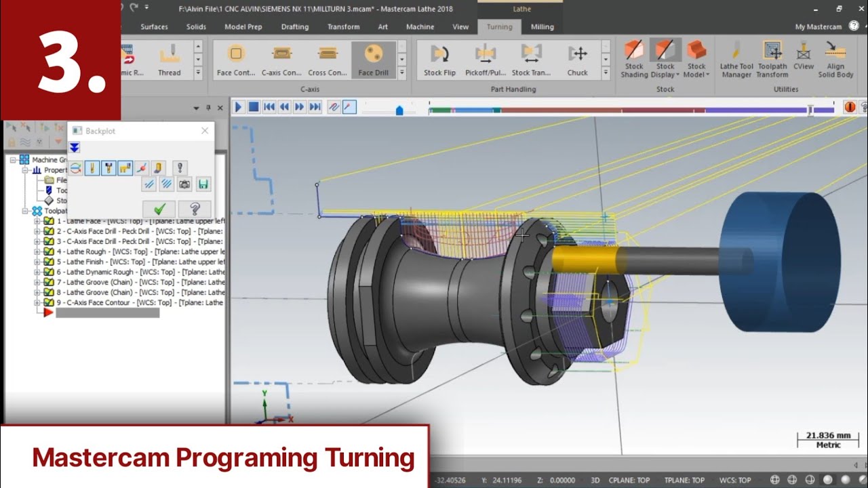Click the camera snapshot icon in Backplot

pos(184,184)
